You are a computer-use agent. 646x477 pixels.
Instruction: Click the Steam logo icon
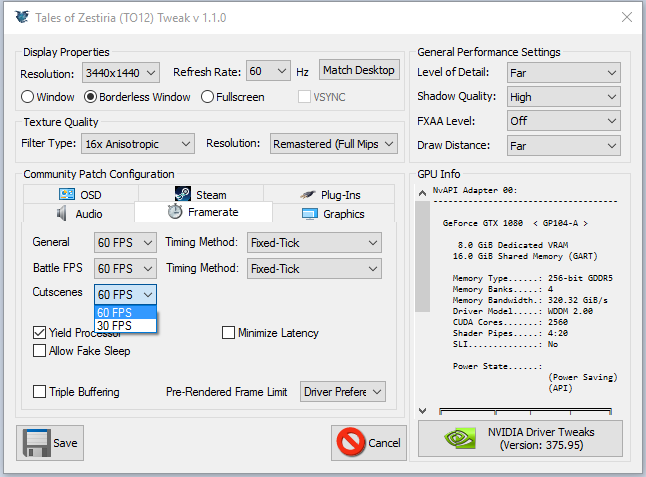183,194
